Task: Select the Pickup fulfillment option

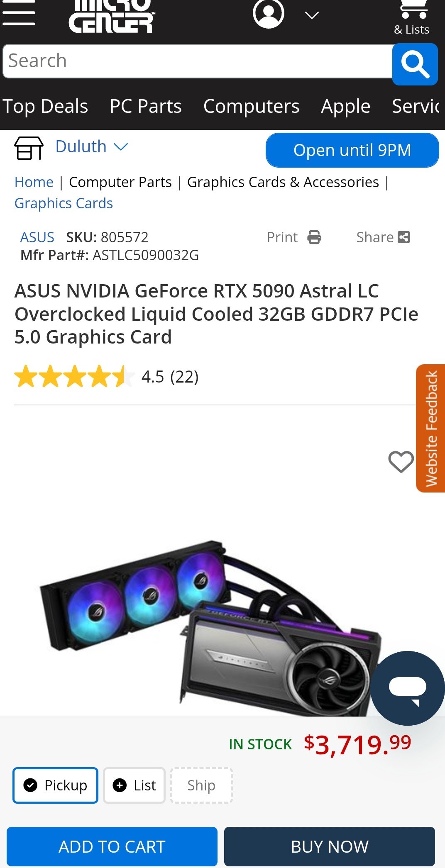Action: point(55,785)
